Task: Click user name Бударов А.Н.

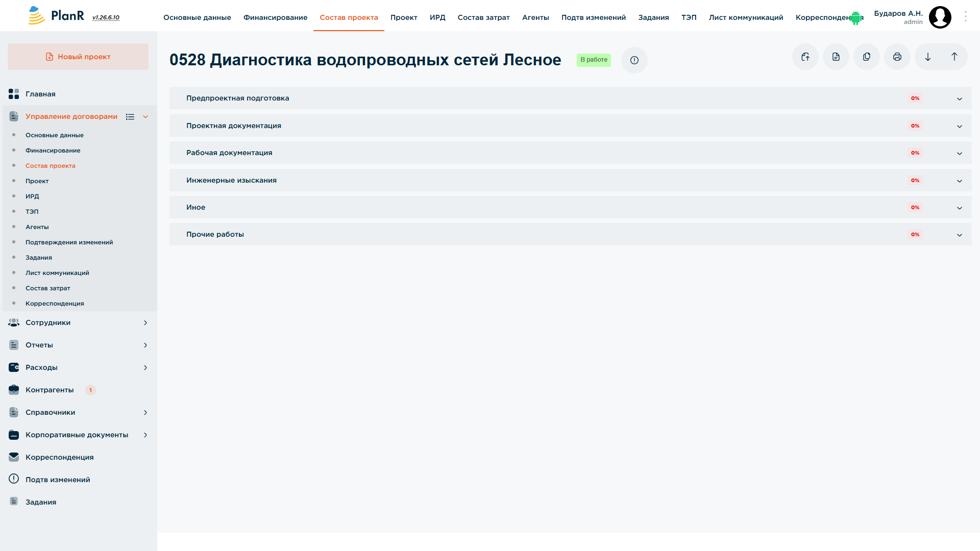Action: [x=898, y=13]
